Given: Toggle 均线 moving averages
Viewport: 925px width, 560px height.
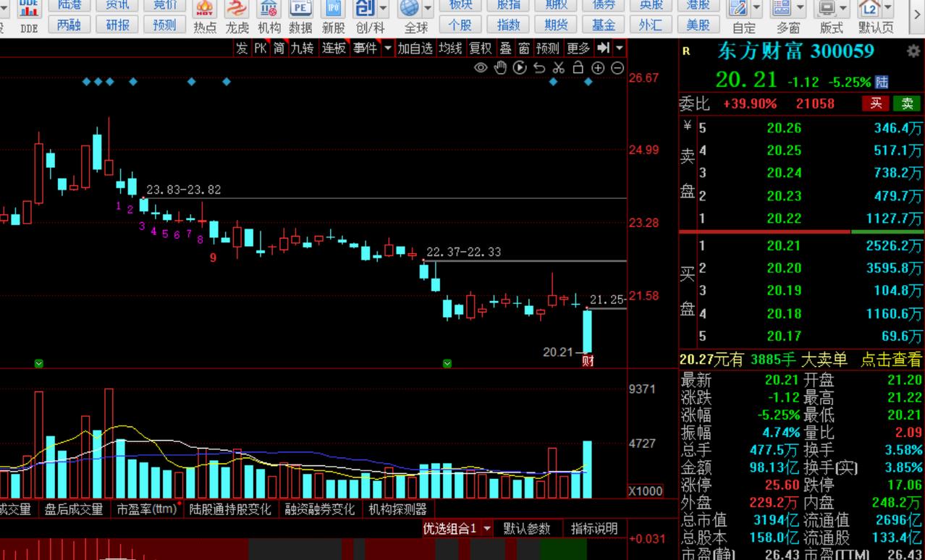Looking at the screenshot, I should [x=450, y=48].
